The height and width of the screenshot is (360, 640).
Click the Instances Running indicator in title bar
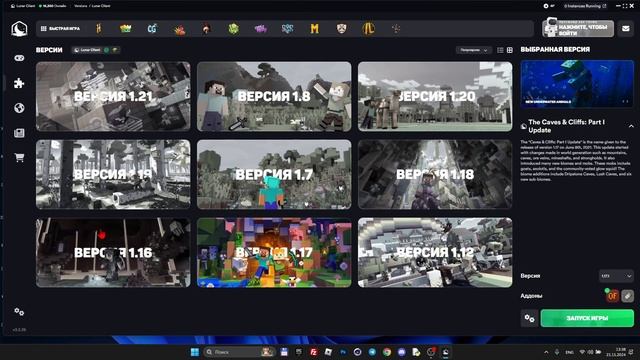point(585,6)
